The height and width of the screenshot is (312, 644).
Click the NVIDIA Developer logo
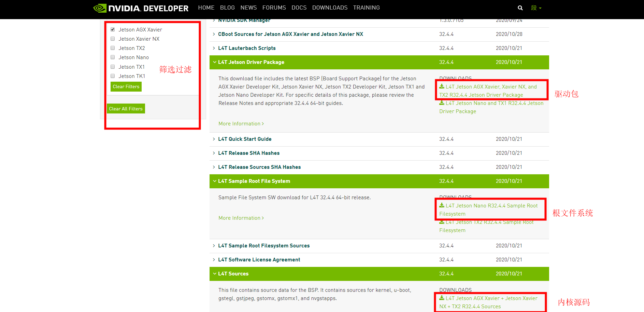click(141, 8)
